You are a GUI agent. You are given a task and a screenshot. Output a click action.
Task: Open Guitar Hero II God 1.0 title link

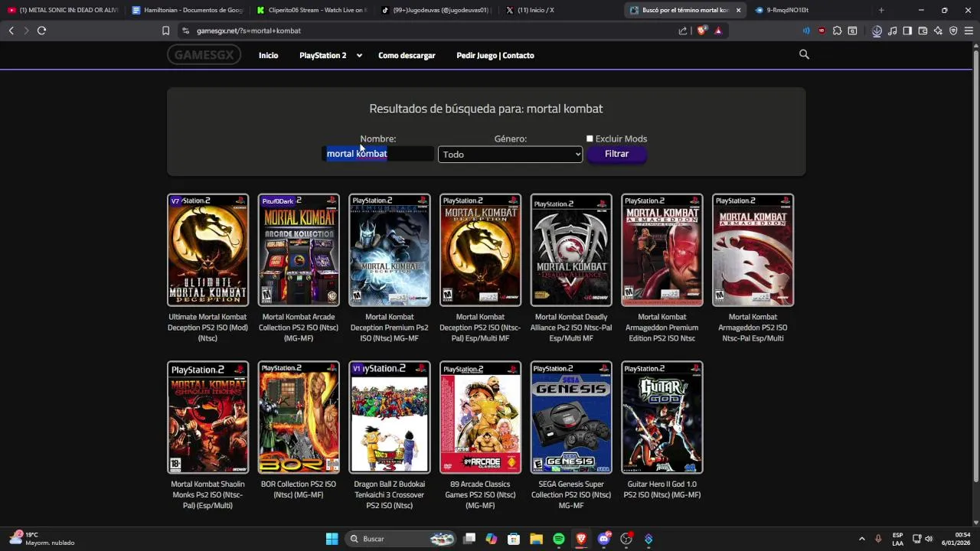pos(662,489)
